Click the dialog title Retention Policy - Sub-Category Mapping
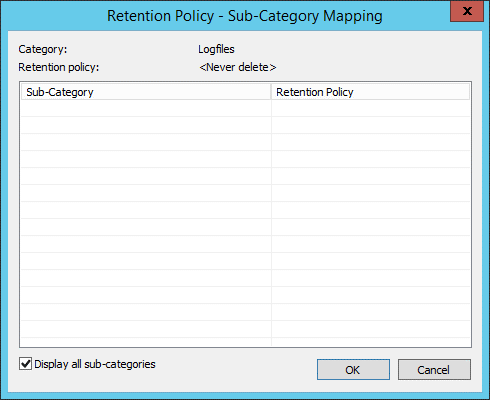This screenshot has height=400, width=490. click(245, 16)
